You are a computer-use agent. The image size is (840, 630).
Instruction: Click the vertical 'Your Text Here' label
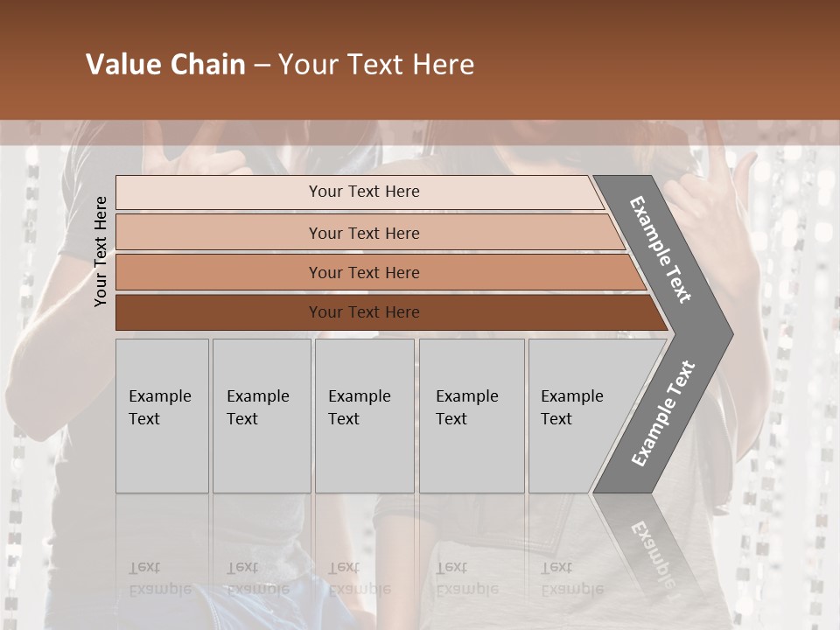click(101, 251)
